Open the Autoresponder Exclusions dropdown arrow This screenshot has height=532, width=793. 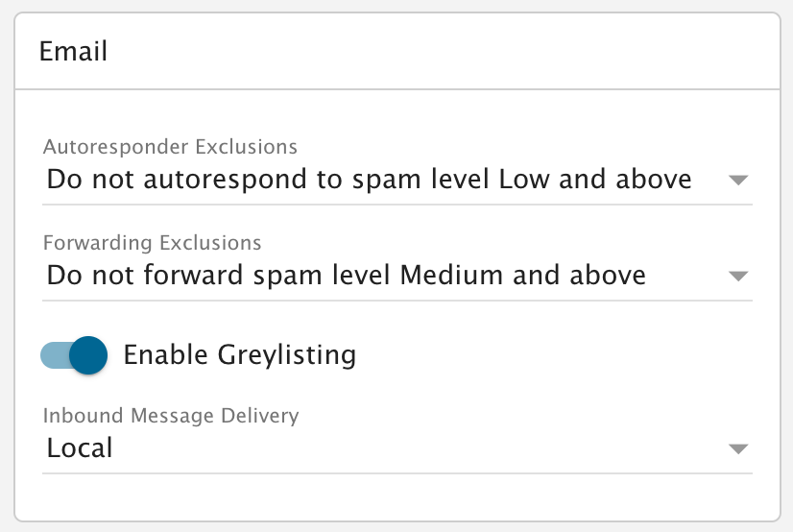pyautogui.click(x=737, y=181)
